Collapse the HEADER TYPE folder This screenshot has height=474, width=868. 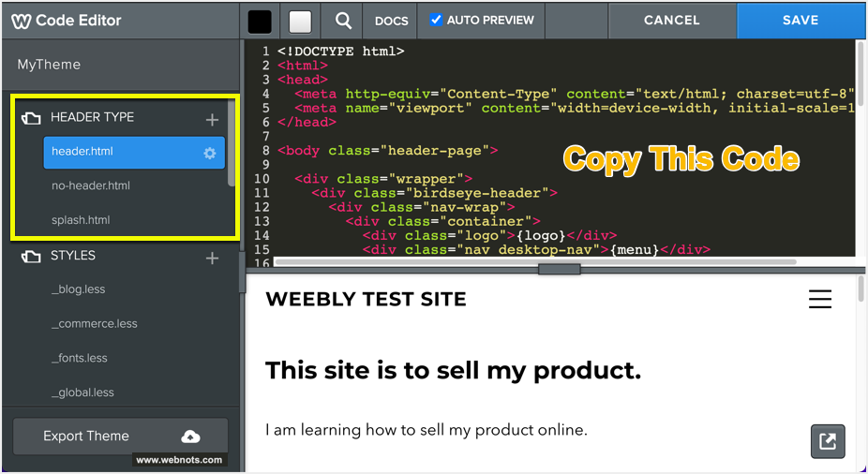coord(31,118)
